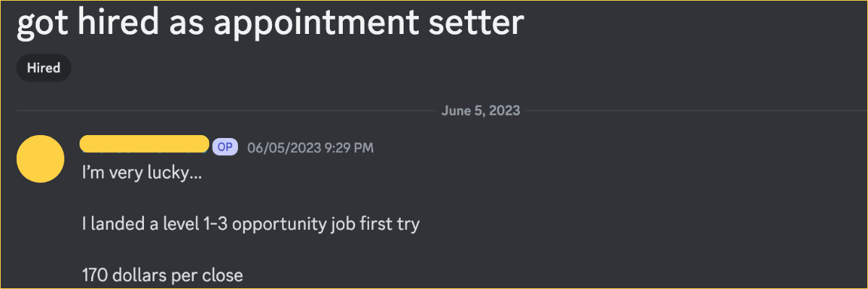This screenshot has width=868, height=289.
Task: Click the post title heading
Action: (x=269, y=23)
